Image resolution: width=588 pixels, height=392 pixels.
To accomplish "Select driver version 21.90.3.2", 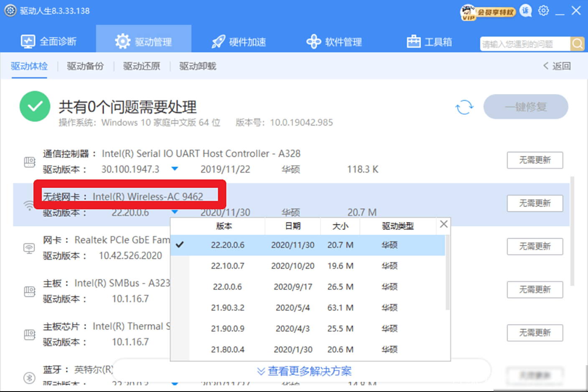I will coord(308,308).
